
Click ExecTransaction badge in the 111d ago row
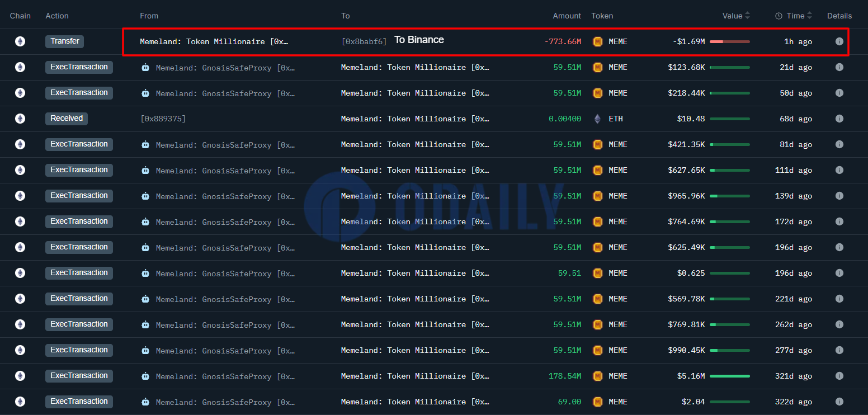tap(79, 170)
